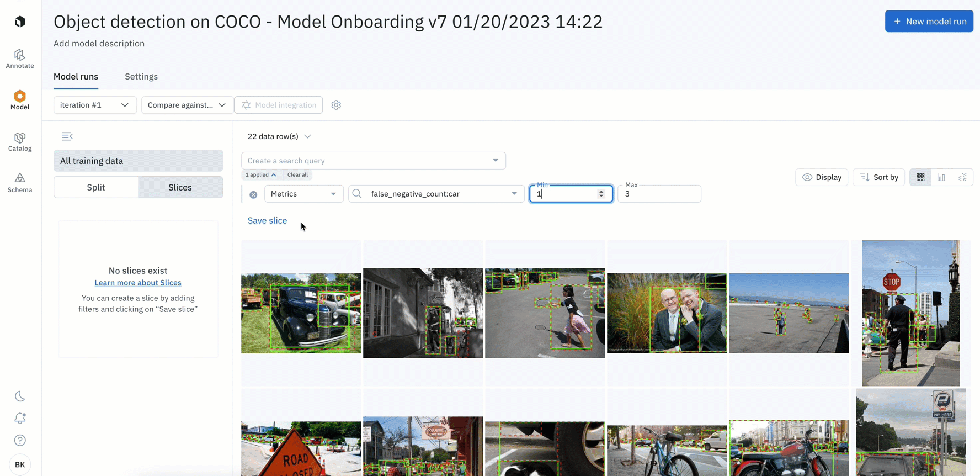Screen dimensions: 980x476
Task: Collapse the 1 applied filters
Action: point(261,175)
